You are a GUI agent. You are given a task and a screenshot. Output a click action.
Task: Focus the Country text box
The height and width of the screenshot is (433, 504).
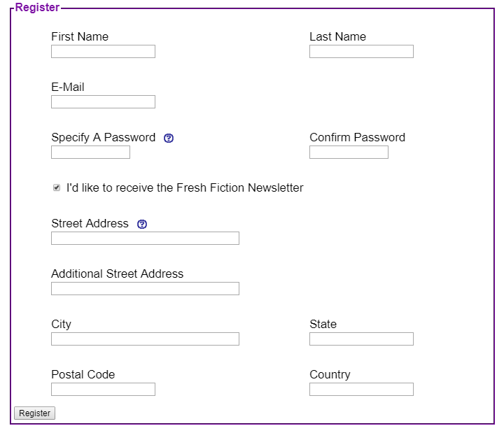(361, 390)
